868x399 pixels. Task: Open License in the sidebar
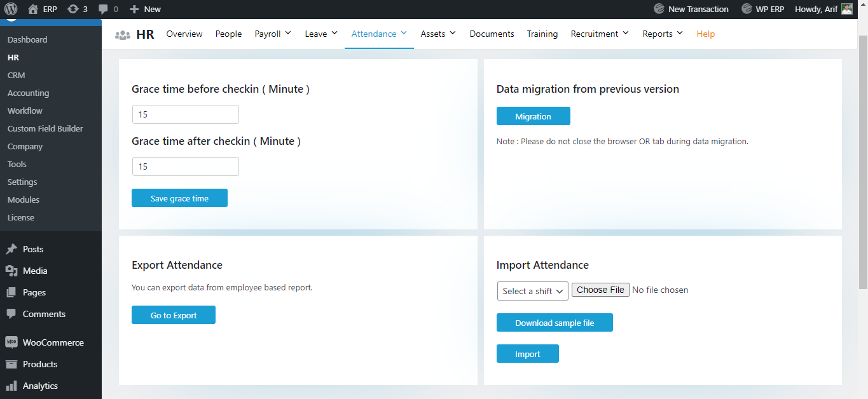pos(21,217)
